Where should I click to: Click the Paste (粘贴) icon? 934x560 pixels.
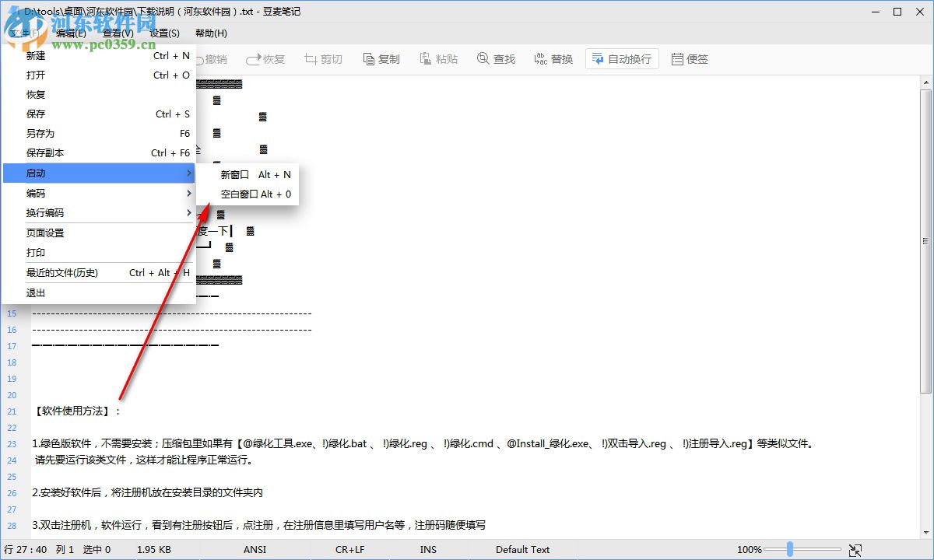pos(438,58)
